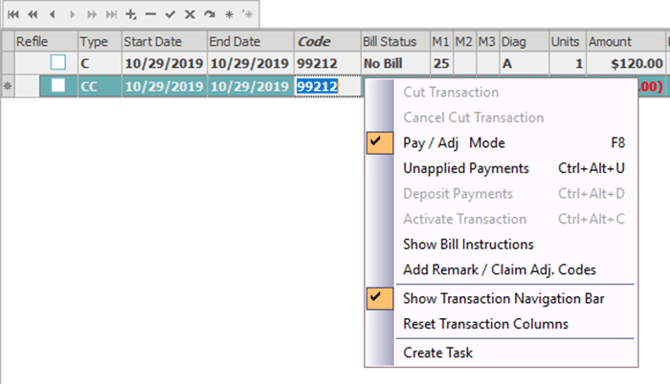Image resolution: width=670 pixels, height=384 pixels.
Task: Save a bookmark with the asterisk icon
Action: [x=229, y=15]
